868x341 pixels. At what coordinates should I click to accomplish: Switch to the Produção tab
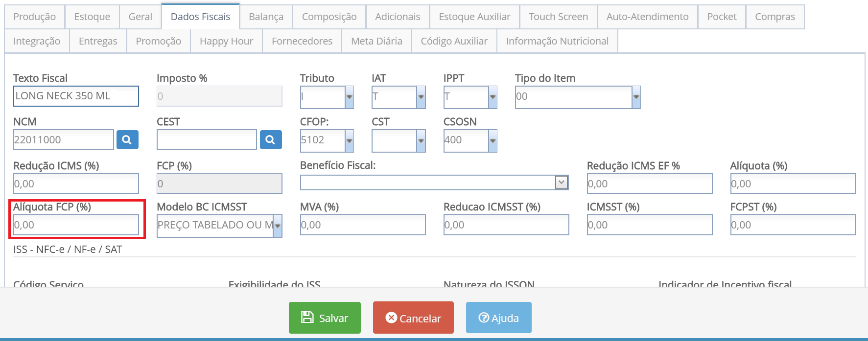[35, 17]
